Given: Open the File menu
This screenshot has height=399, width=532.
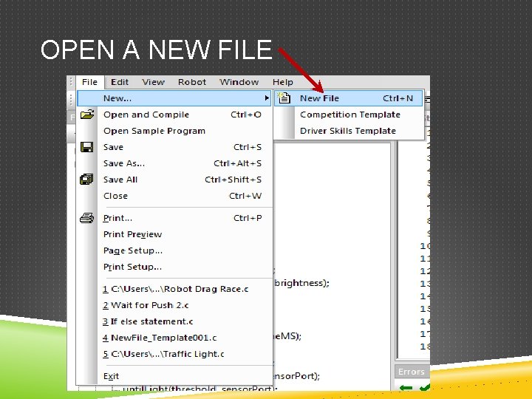Looking at the screenshot, I should coord(89,82).
